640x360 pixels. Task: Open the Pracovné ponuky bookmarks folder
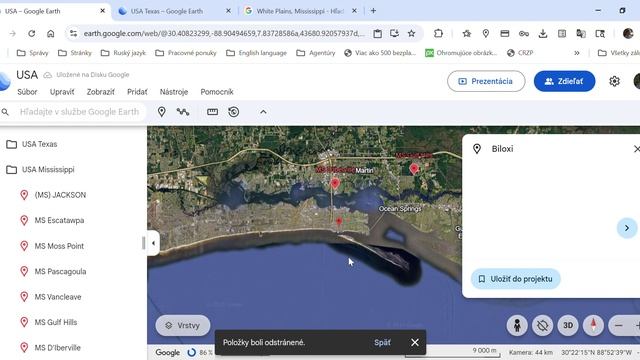pos(186,53)
